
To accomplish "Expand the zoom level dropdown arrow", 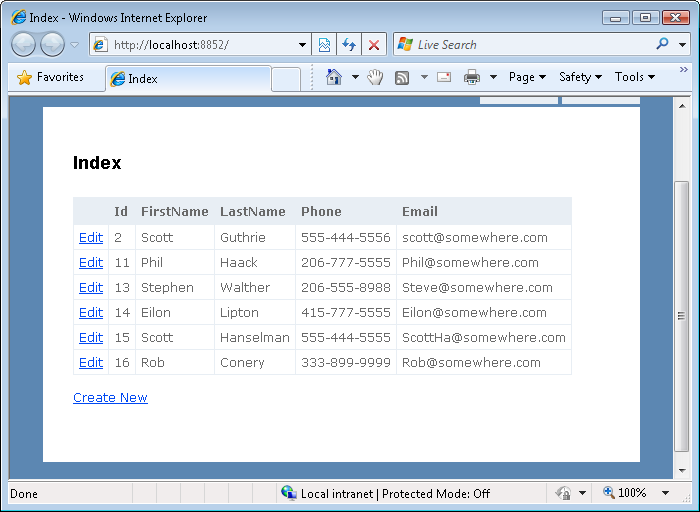I will [x=665, y=493].
